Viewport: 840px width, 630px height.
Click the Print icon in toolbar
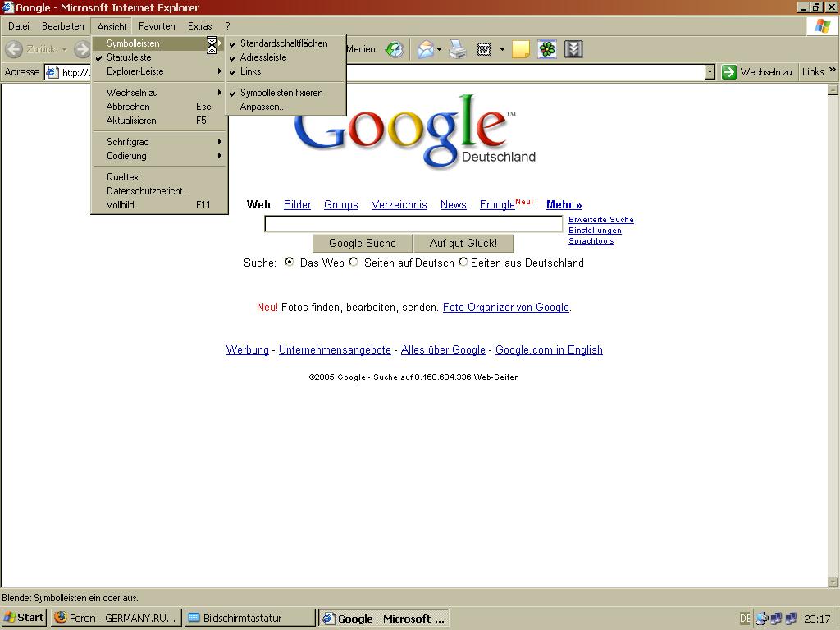point(458,49)
